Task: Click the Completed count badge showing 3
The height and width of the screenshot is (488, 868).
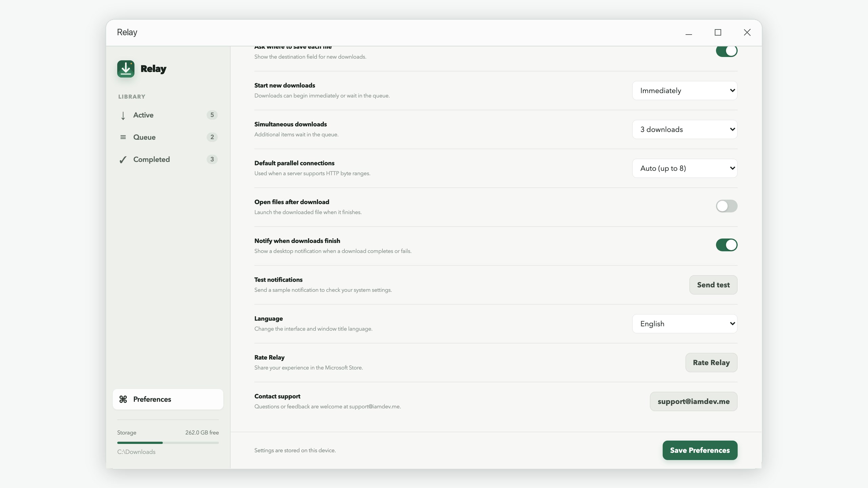Action: [212, 159]
